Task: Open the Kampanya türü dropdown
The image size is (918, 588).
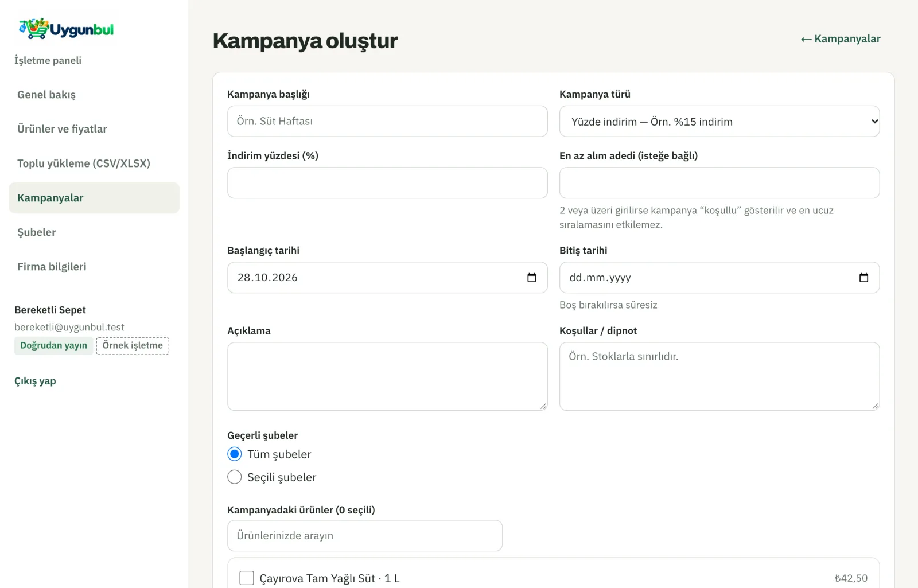Action: (x=719, y=121)
